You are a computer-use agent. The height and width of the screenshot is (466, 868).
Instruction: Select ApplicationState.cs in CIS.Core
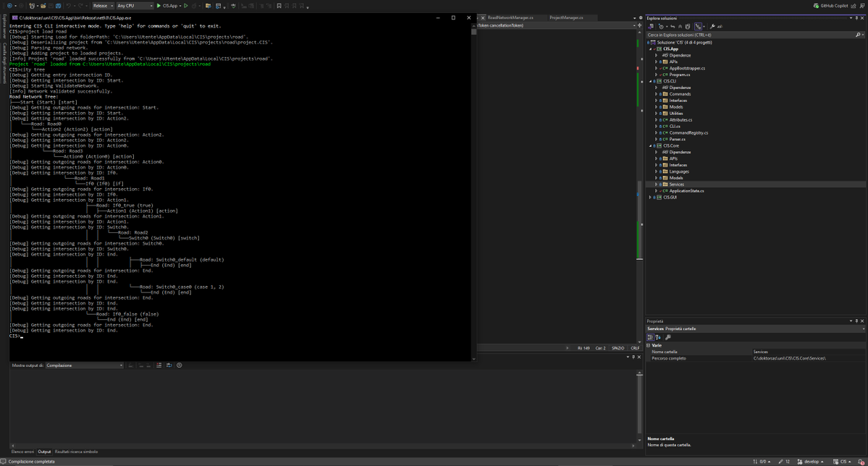click(686, 191)
